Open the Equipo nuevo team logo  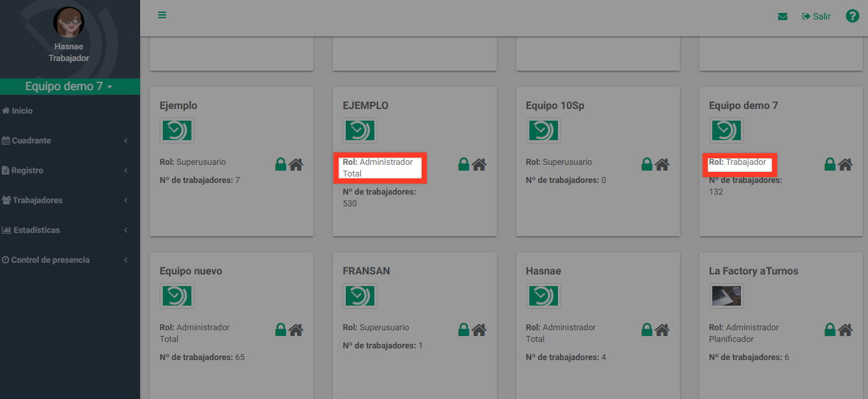point(177,296)
